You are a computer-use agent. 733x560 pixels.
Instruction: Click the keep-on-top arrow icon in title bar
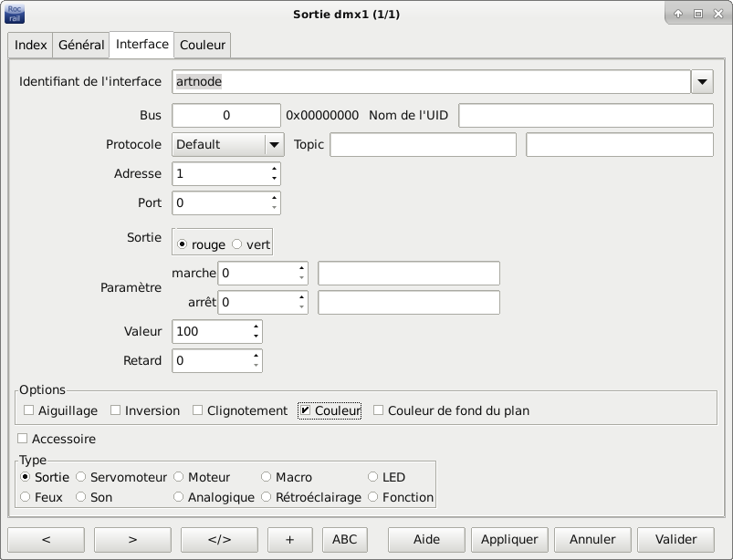coord(678,14)
